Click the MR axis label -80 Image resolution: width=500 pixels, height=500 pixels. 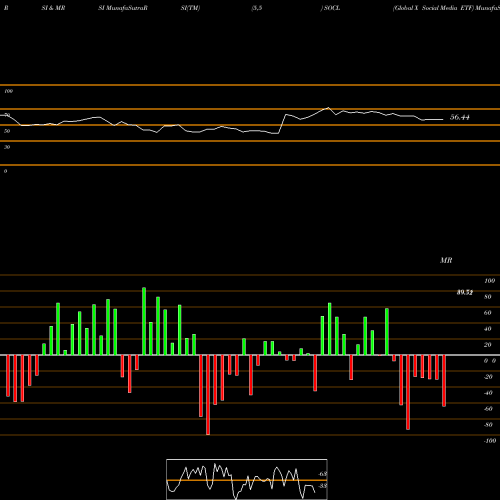click(x=488, y=425)
